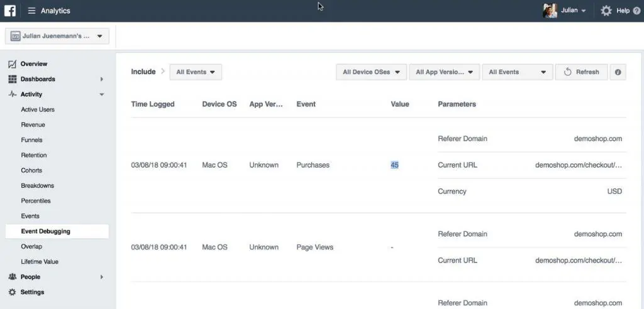Screen dimensions: 644x309
Task: Open Overlap report
Action: click(31, 247)
